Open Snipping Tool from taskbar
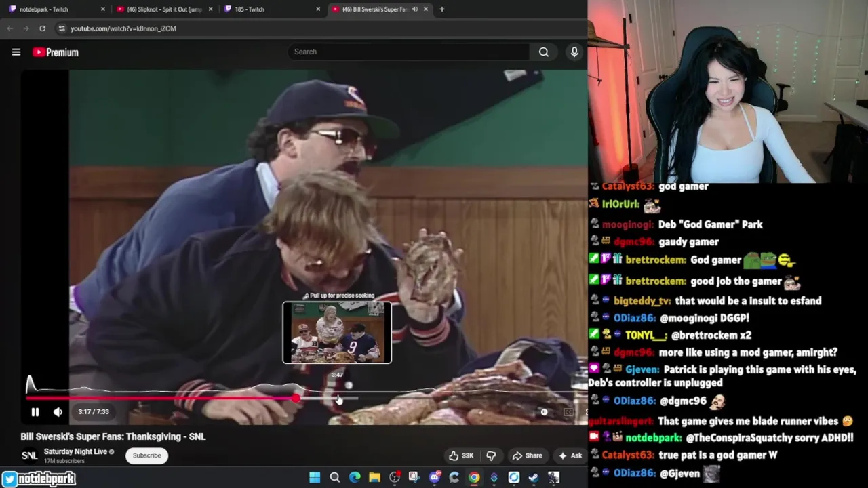868x488 pixels. (414, 478)
